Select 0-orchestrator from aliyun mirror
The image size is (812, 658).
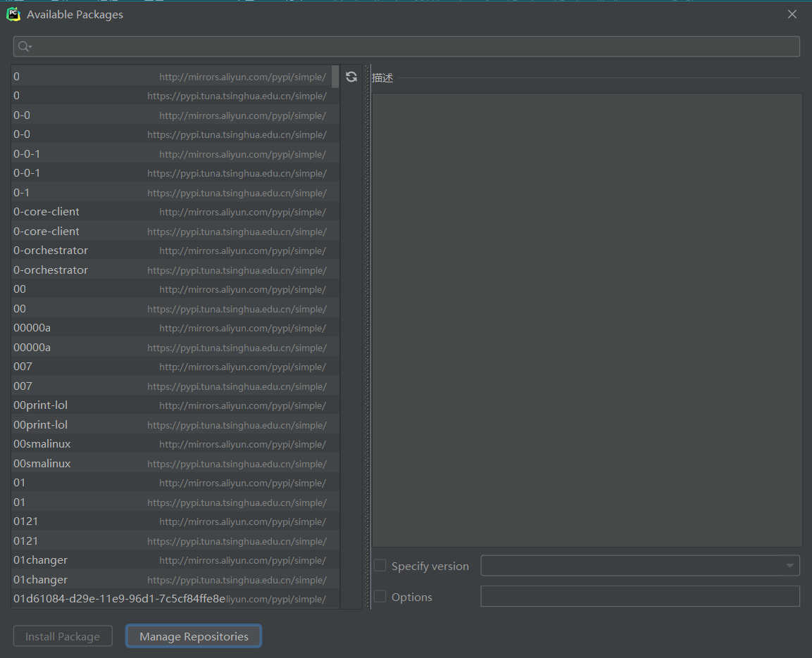pos(175,251)
